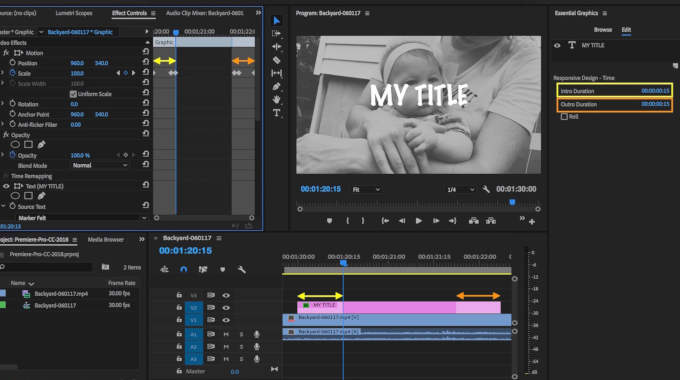680x380 pixels.
Task: Toggle animation stopwatch for Position
Action: [13, 63]
